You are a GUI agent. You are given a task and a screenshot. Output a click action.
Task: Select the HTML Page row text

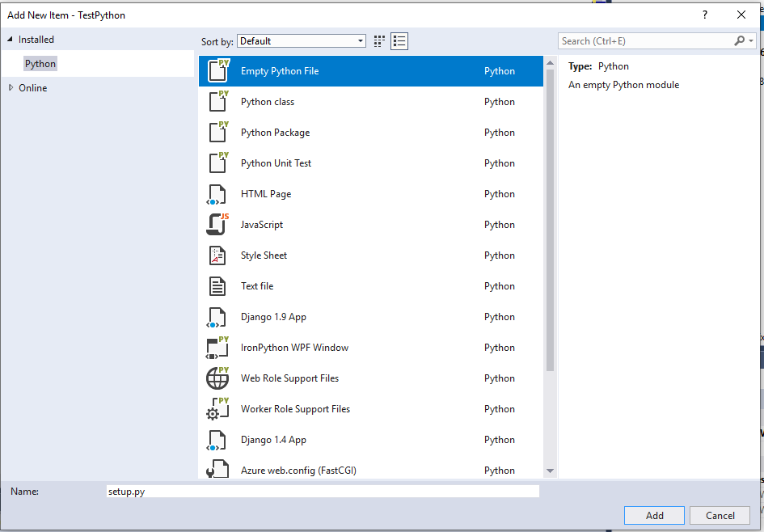click(x=266, y=193)
